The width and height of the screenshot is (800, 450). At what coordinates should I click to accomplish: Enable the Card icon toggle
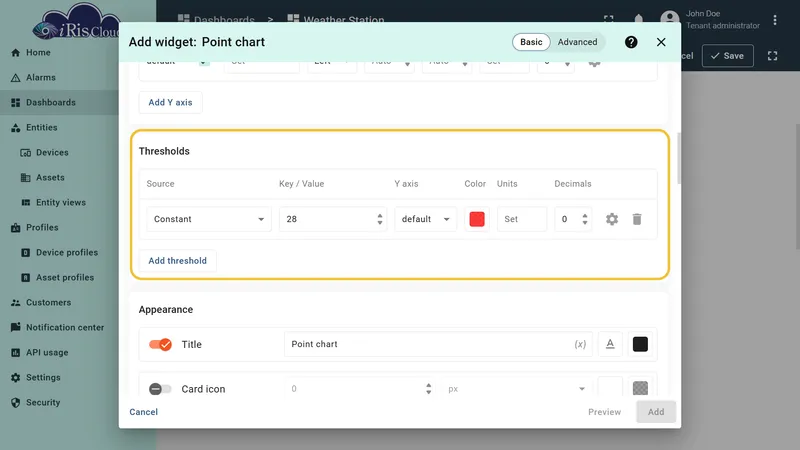tap(160, 389)
